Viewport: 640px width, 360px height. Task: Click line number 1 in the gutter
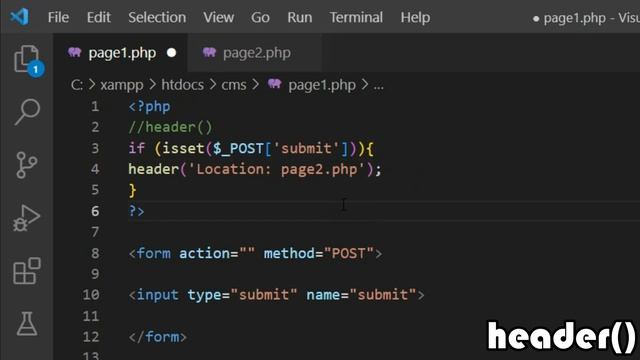95,107
